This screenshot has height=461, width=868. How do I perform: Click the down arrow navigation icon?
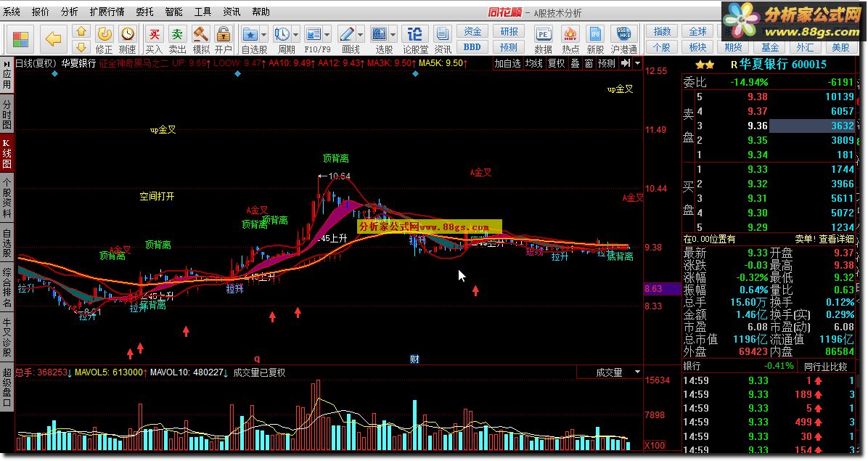pyautogui.click(x=81, y=47)
